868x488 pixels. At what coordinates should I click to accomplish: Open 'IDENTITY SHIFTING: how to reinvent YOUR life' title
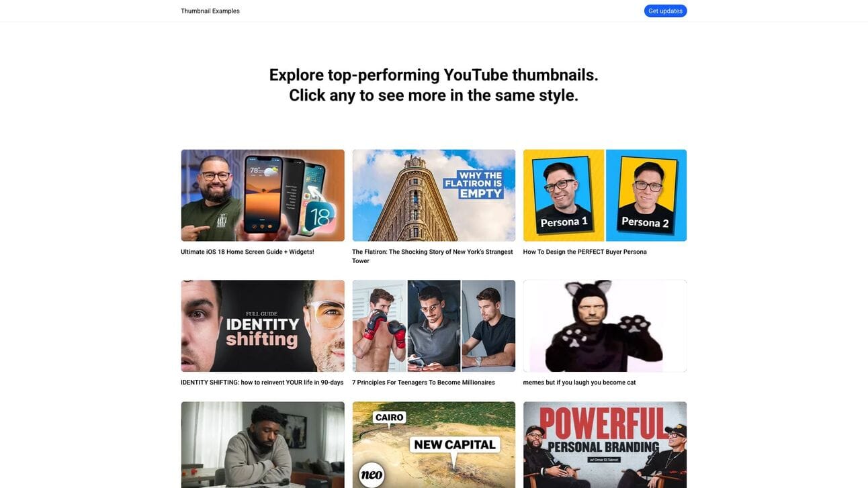(262, 383)
